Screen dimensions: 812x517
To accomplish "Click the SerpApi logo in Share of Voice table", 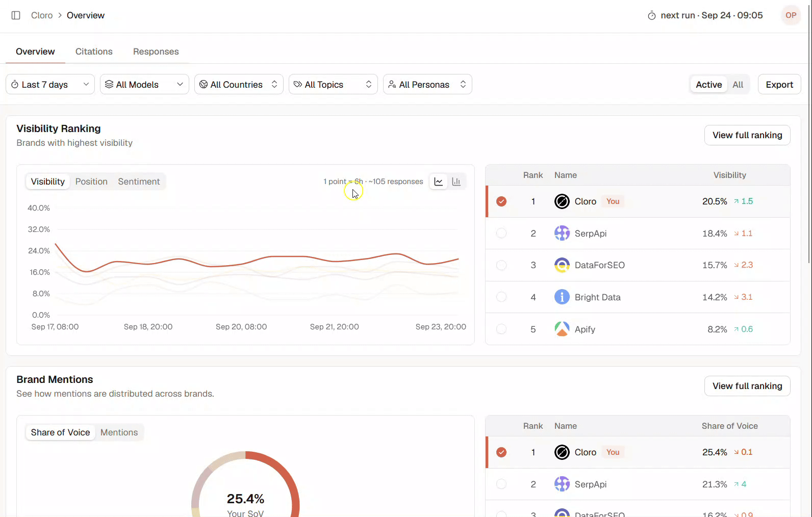I will click(x=562, y=484).
